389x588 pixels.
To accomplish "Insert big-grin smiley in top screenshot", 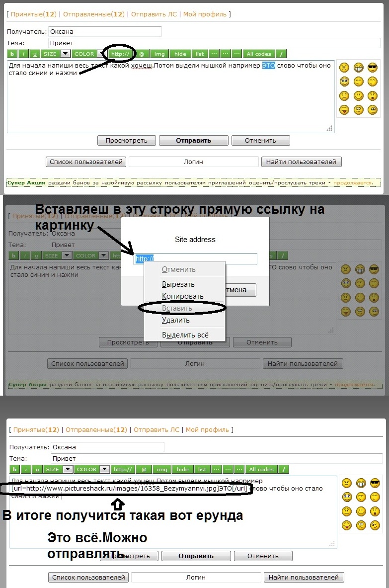I will click(x=359, y=68).
